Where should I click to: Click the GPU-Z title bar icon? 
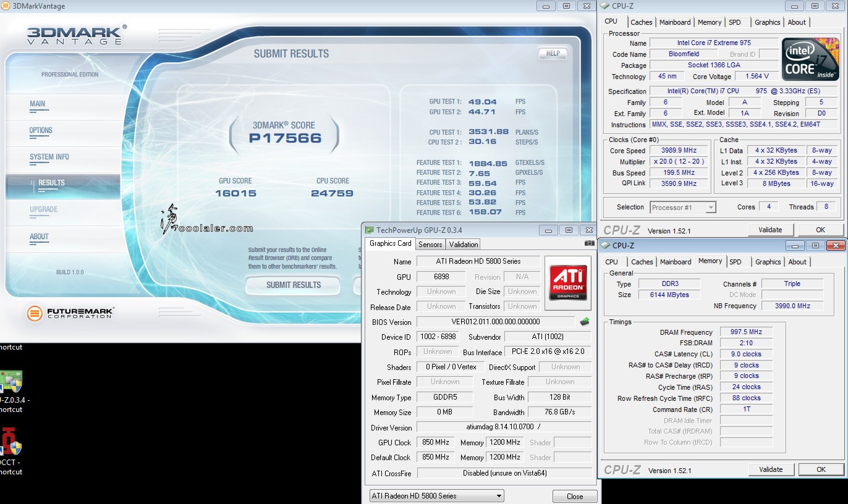[369, 230]
